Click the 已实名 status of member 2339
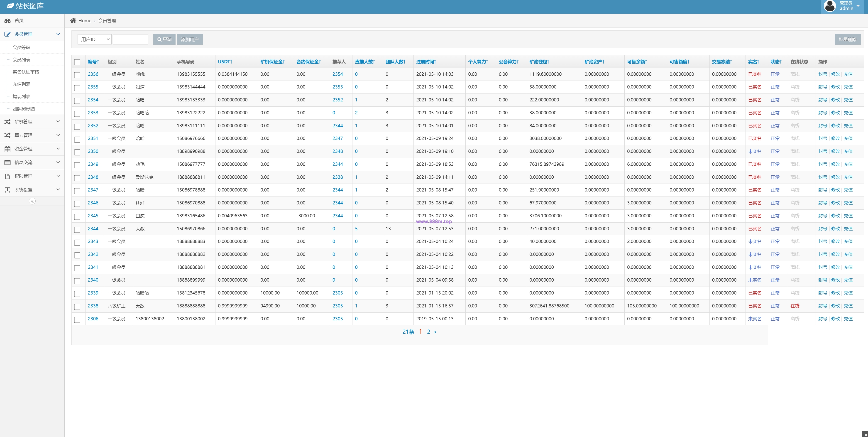This screenshot has width=868, height=437. point(755,293)
